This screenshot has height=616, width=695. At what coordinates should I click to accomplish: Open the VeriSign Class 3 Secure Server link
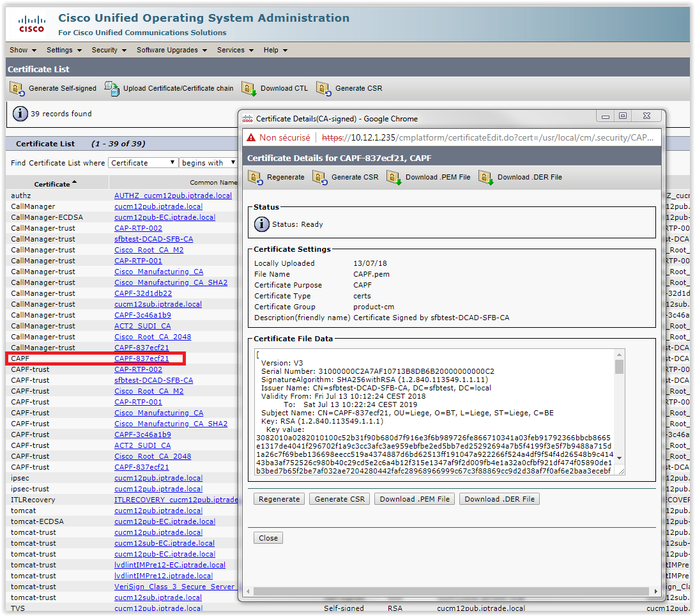coord(174,587)
